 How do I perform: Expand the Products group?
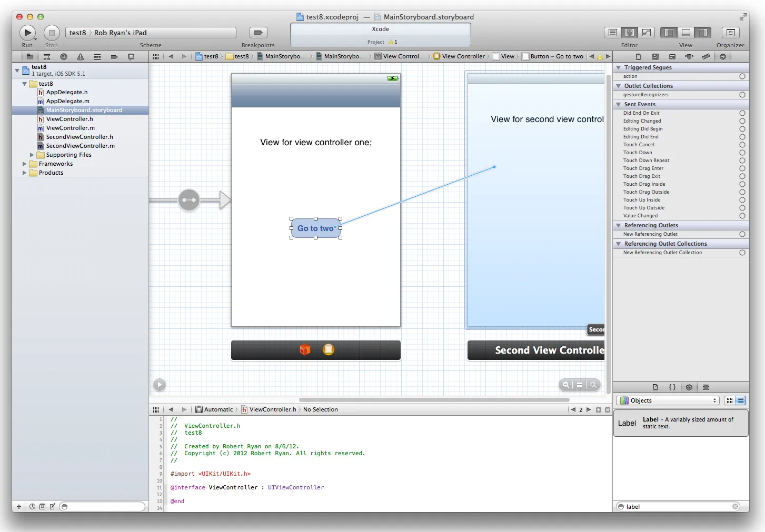[x=25, y=173]
